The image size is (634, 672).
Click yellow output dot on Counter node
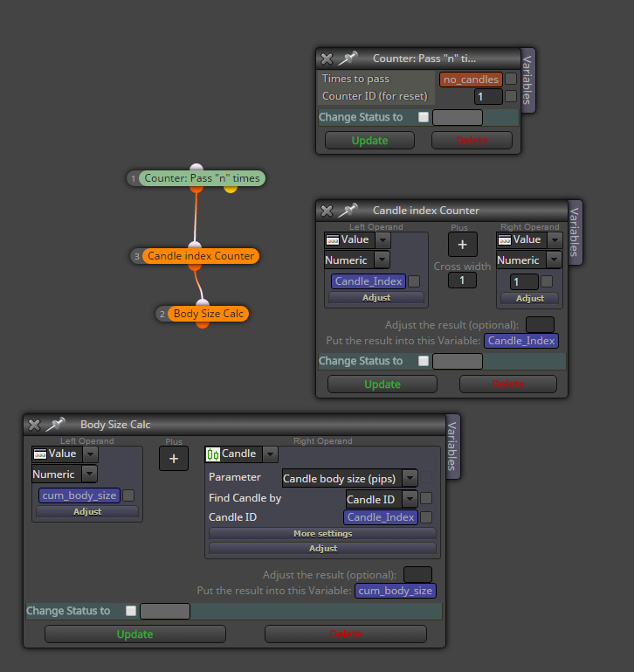point(231,188)
